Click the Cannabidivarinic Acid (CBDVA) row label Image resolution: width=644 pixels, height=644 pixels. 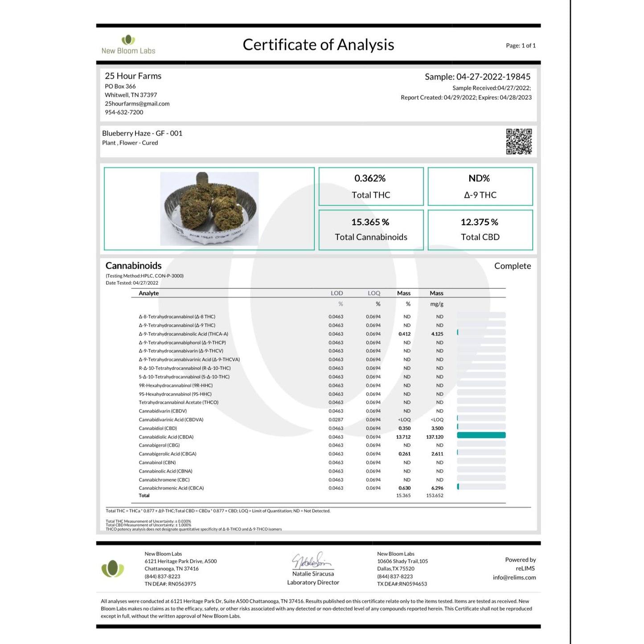[171, 420]
